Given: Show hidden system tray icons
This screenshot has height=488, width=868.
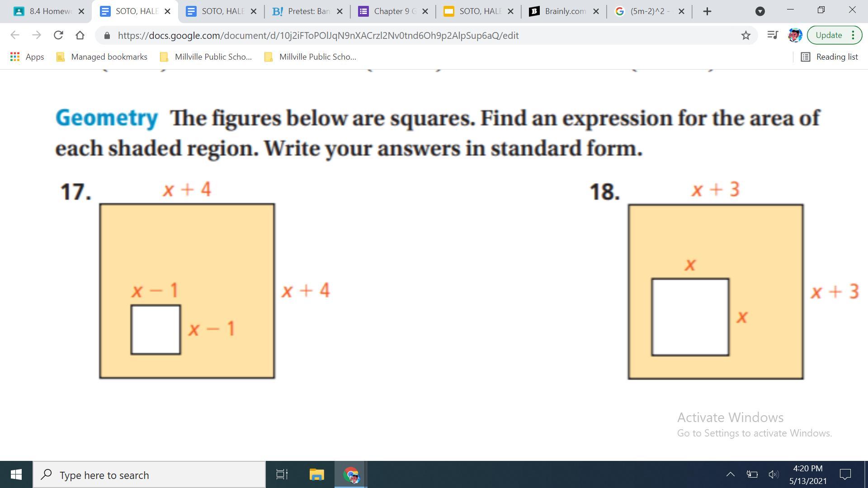Looking at the screenshot, I should 730,474.
